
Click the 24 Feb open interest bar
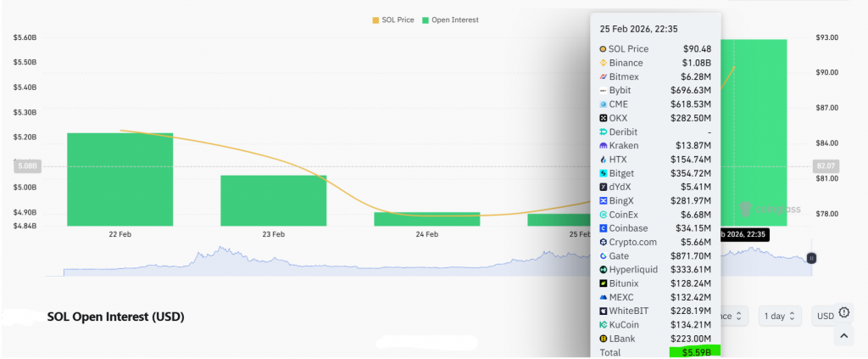(426, 219)
